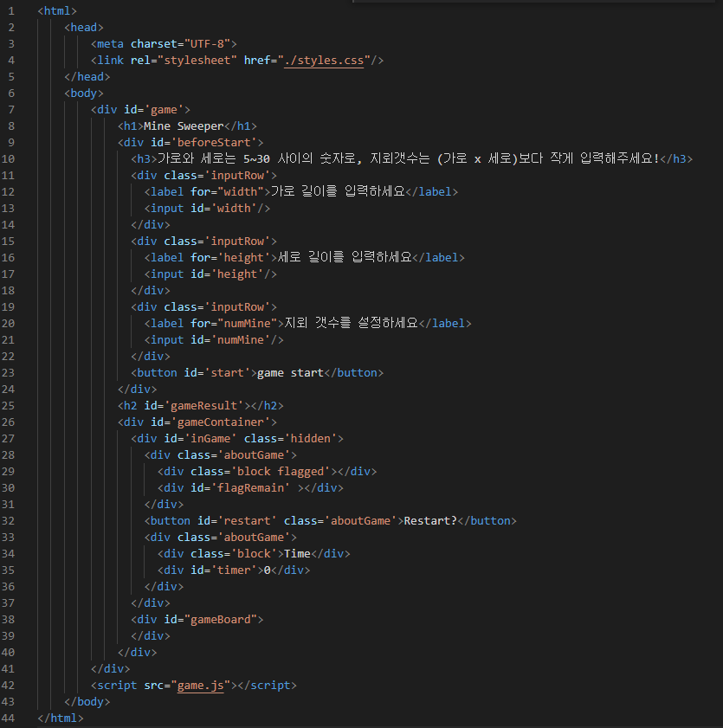Click the '0' inside the timer div

click(x=267, y=570)
